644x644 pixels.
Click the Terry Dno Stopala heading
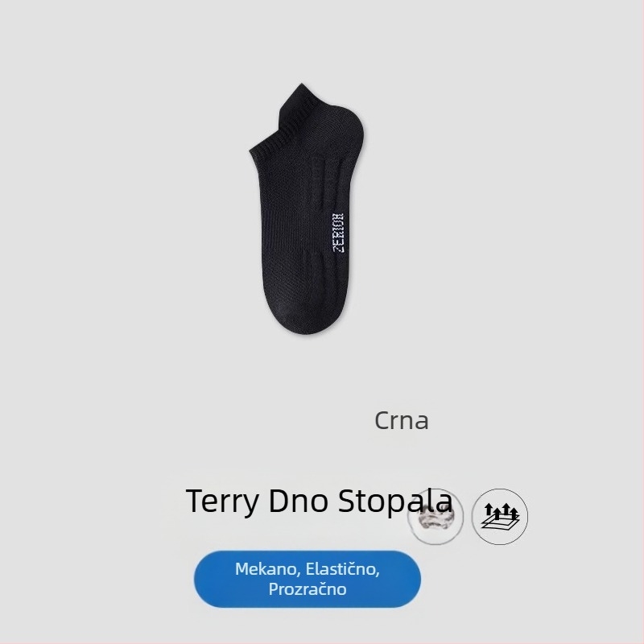coord(319,501)
